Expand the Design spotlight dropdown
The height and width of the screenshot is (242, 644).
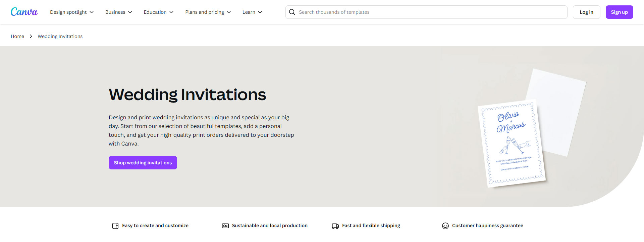(x=72, y=12)
